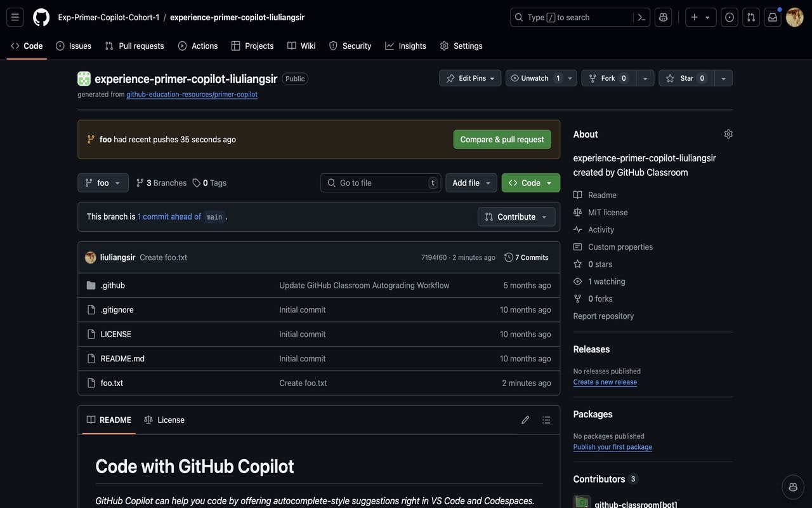This screenshot has width=812, height=508.
Task: Click the Star button
Action: coord(686,78)
